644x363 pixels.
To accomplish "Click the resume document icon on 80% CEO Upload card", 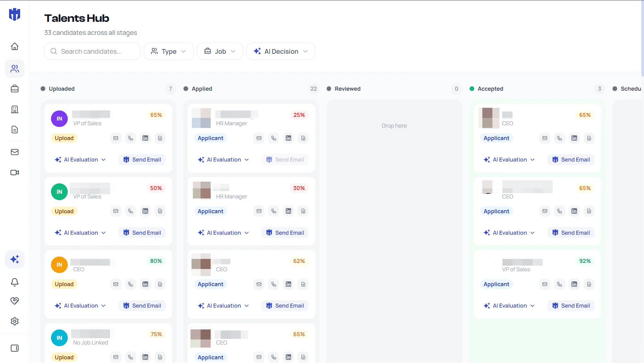I will coord(160,284).
